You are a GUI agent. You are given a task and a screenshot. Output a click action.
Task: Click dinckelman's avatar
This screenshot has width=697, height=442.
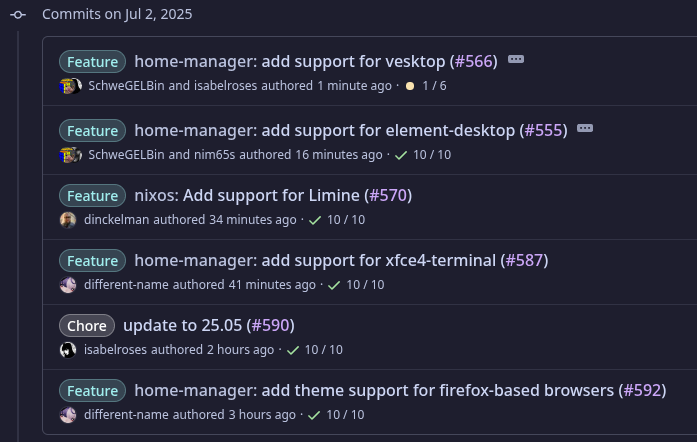click(68, 220)
